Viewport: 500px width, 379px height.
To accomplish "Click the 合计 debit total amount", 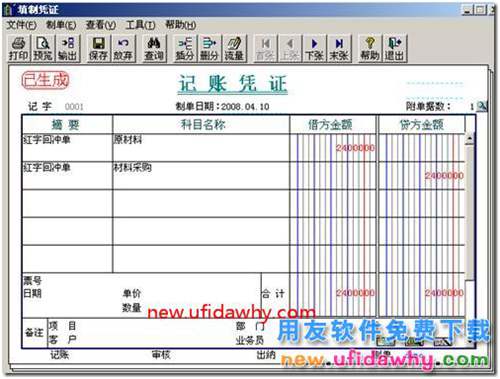I will (355, 293).
